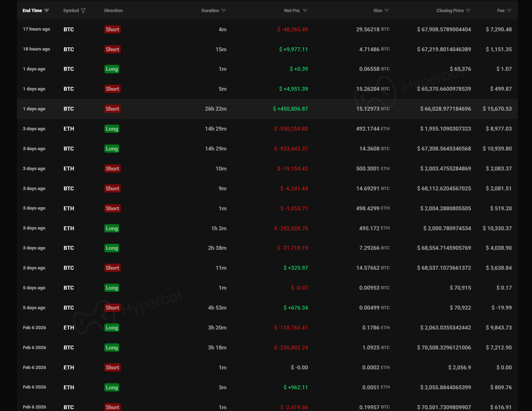Image resolution: width=532 pixels, height=411 pixels.
Task: Click the Net PnL column header label
Action: pos(292,11)
